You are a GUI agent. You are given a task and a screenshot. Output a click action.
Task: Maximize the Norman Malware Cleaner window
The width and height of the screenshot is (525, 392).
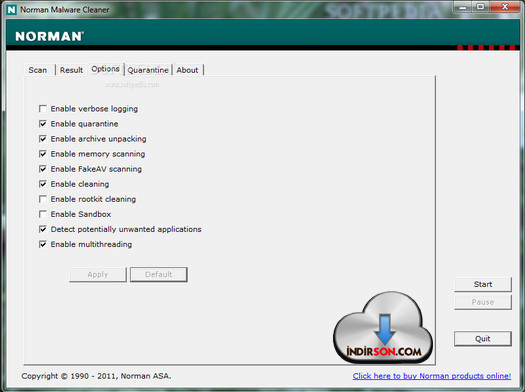click(480, 7)
